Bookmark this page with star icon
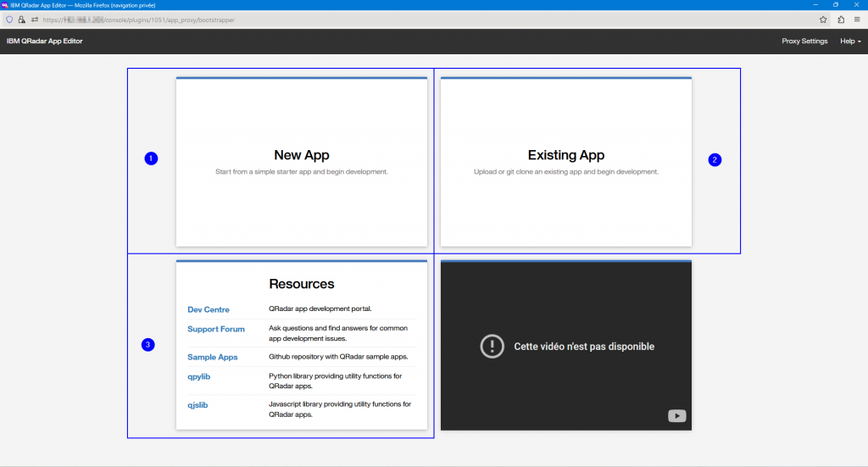868x467 pixels. [823, 20]
